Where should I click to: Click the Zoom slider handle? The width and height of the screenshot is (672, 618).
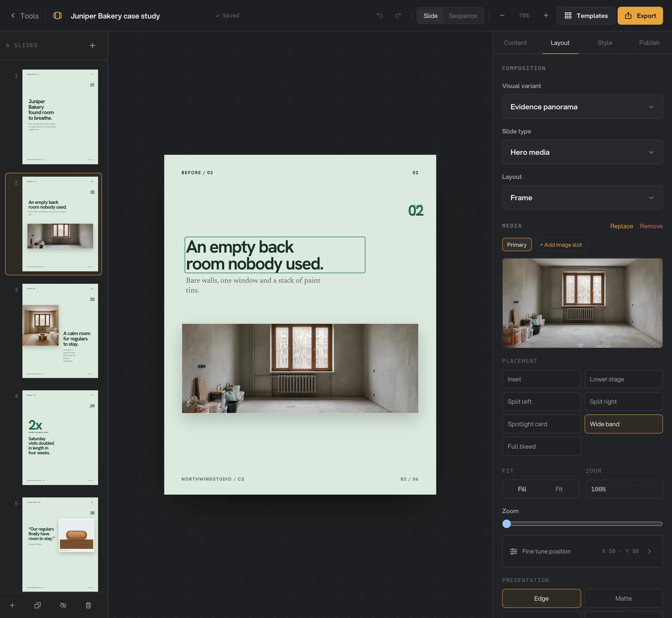507,524
